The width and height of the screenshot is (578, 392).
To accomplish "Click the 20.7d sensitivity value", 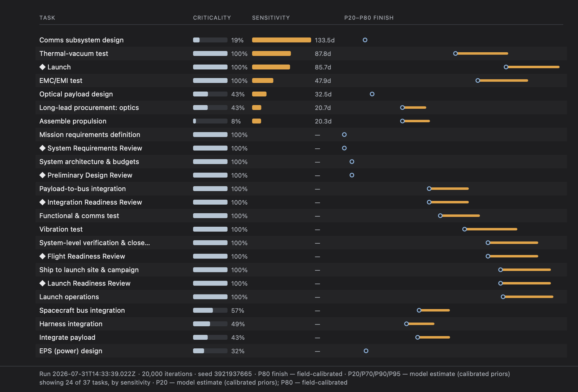I will (323, 108).
